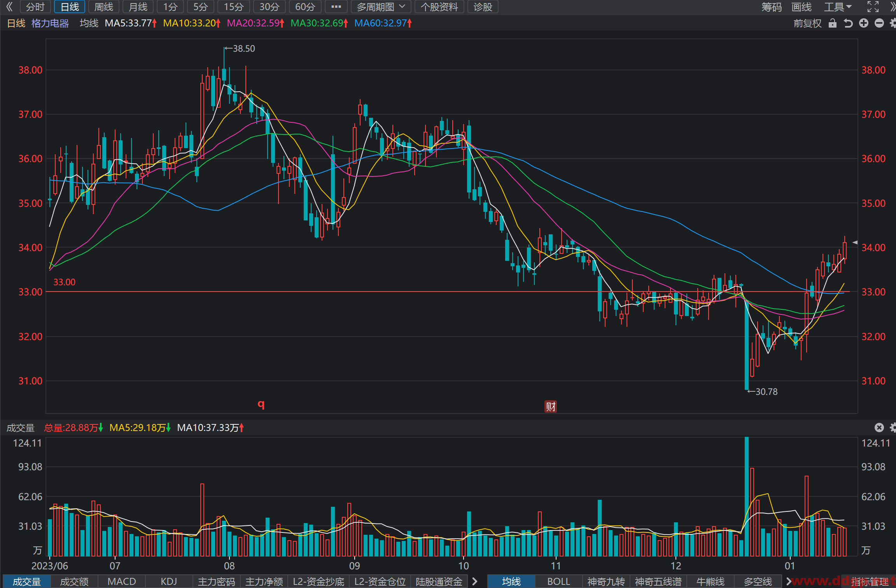Viewport: 896px width, 588px height.
Task: Open the 工具 tools dropdown
Action: click(x=838, y=7)
